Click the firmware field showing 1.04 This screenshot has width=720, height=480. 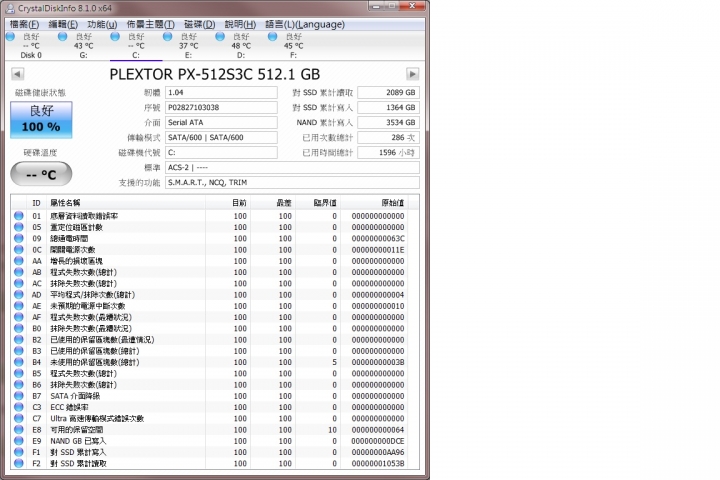click(x=221, y=92)
